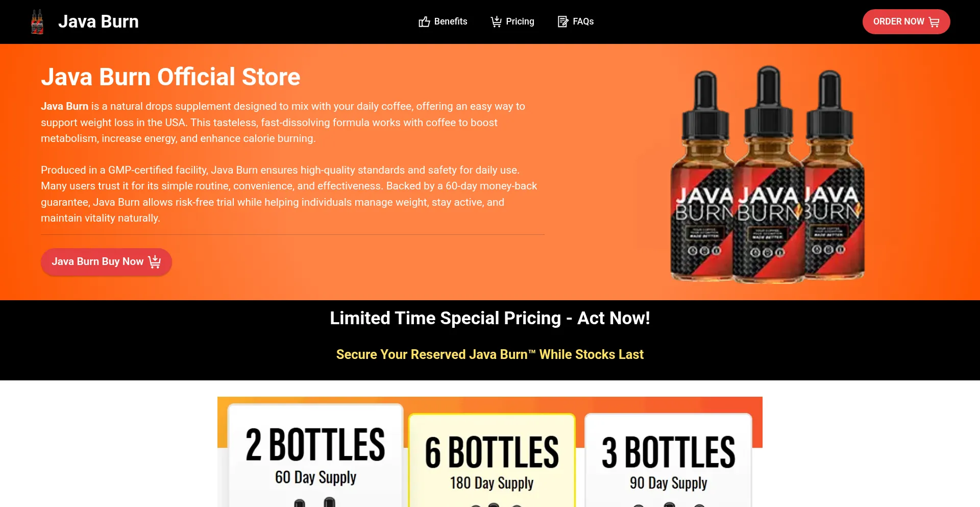Image resolution: width=980 pixels, height=507 pixels.
Task: Select the 3 Bottles 90 Day Supply card
Action: point(668,461)
